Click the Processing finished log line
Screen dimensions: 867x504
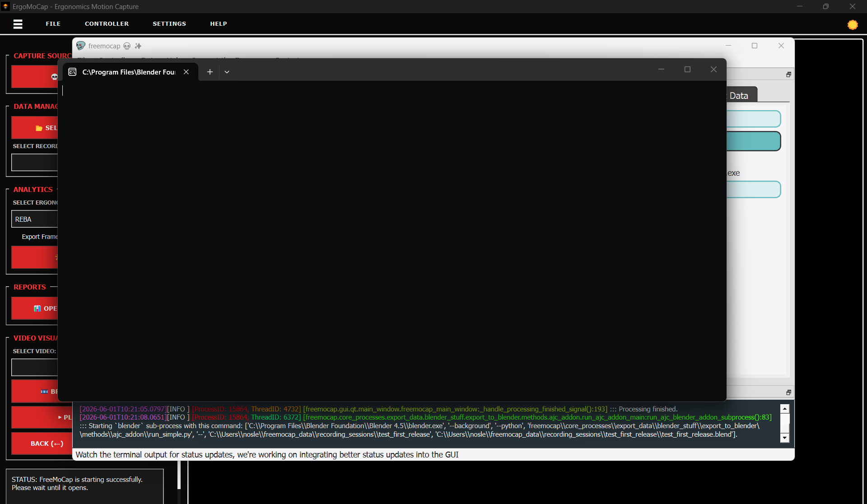pos(378,409)
